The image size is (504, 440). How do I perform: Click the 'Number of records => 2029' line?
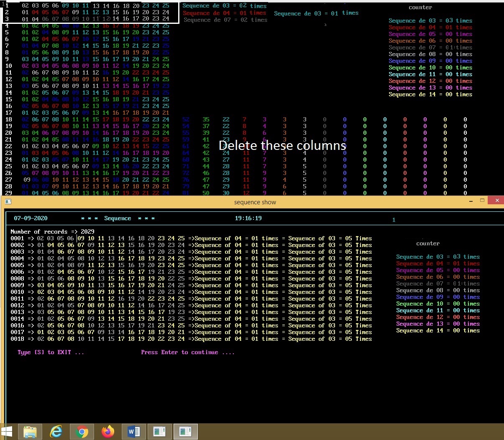[52, 232]
